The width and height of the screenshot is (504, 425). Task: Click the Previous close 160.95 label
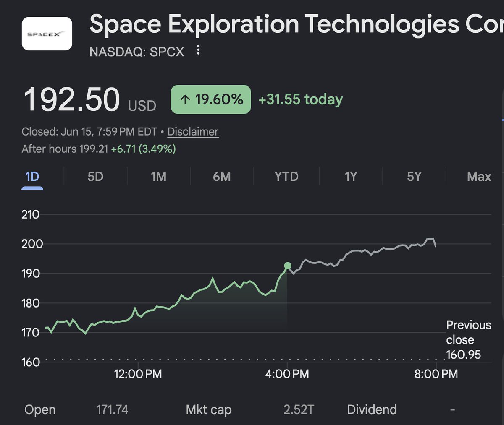tap(468, 340)
